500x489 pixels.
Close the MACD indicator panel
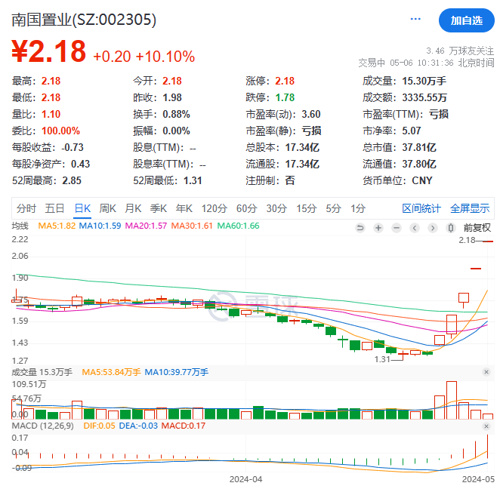tap(486, 426)
